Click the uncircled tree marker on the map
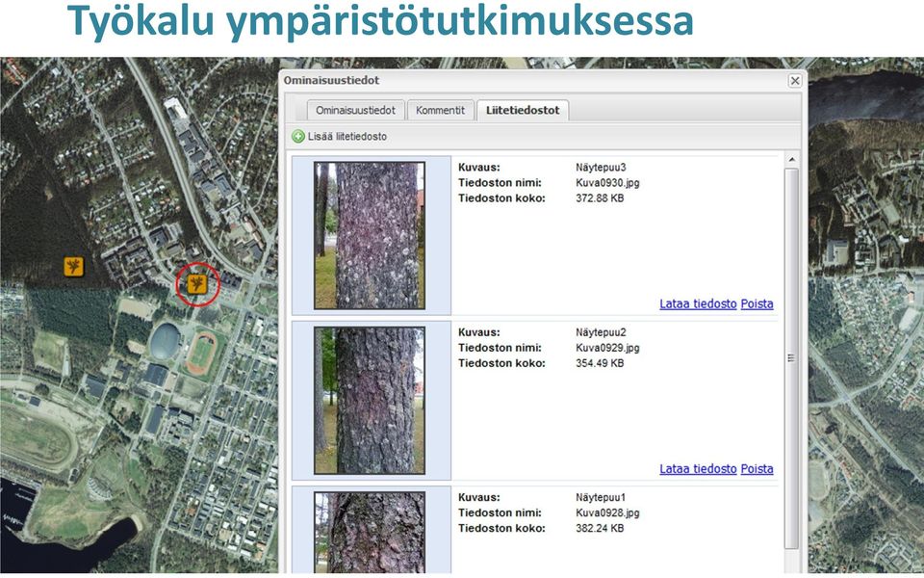The image size is (924, 578). pos(74,267)
